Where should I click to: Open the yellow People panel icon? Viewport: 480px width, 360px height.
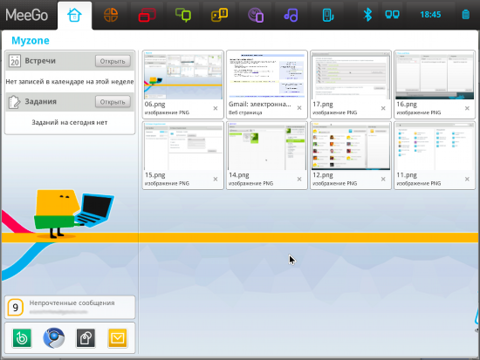click(219, 15)
